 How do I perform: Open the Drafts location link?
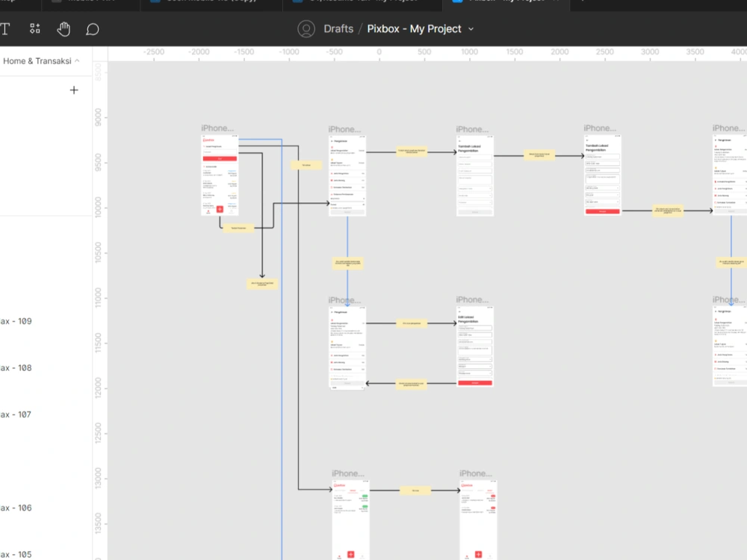(x=338, y=29)
